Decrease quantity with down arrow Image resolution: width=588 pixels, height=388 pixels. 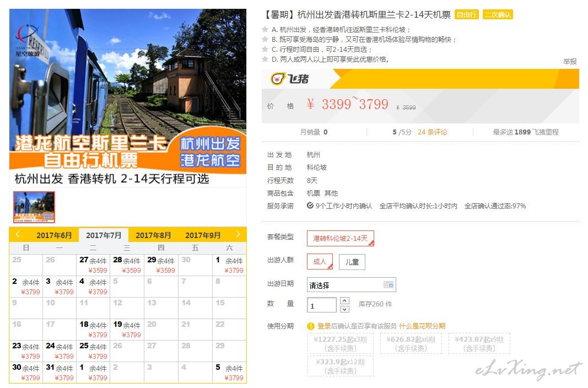coord(344,309)
